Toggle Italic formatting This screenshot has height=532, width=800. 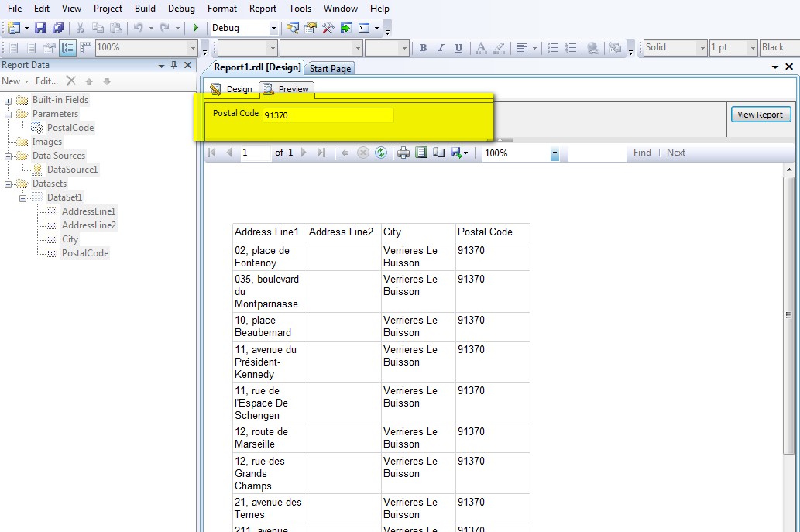coord(440,47)
